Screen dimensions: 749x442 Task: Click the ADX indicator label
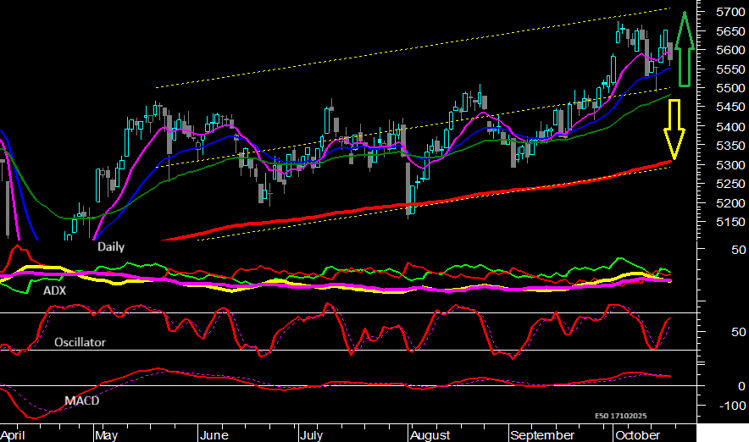tap(55, 290)
